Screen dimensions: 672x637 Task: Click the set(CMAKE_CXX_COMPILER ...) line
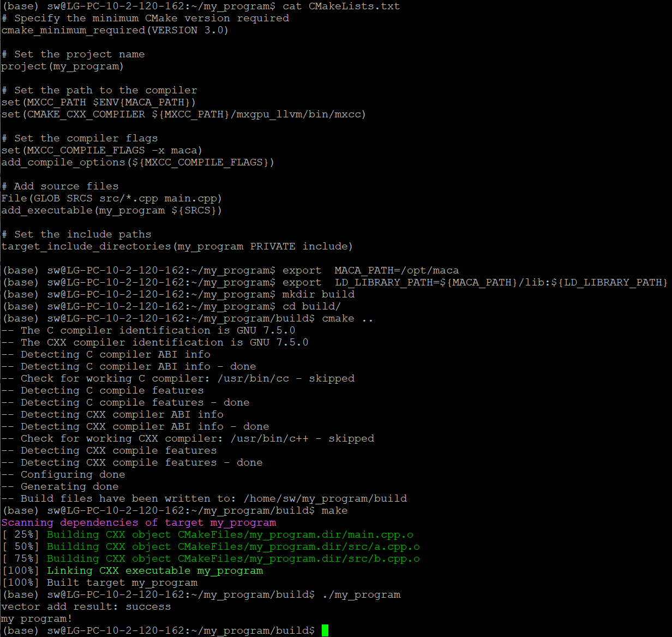click(183, 114)
